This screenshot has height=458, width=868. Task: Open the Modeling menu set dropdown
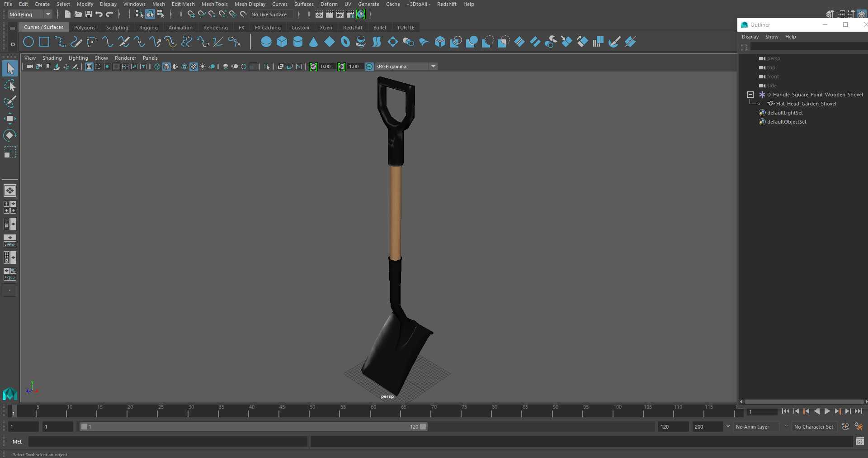pyautogui.click(x=30, y=14)
